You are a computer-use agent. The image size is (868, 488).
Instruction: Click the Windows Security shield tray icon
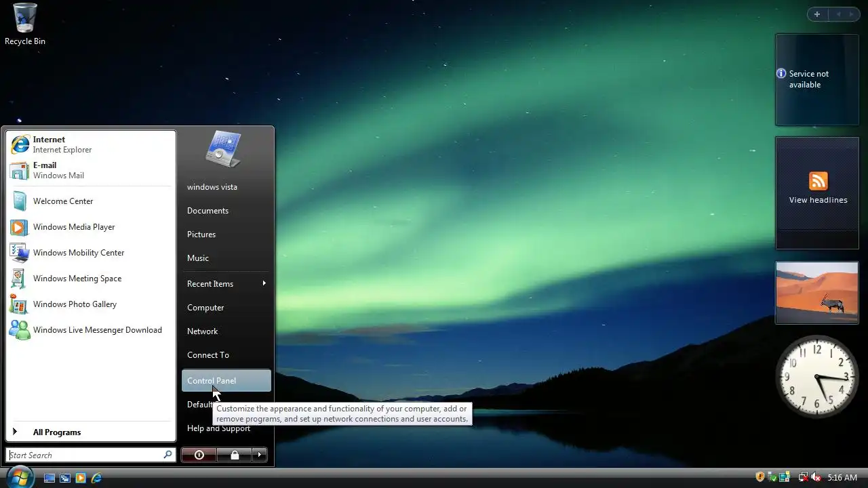(760, 477)
